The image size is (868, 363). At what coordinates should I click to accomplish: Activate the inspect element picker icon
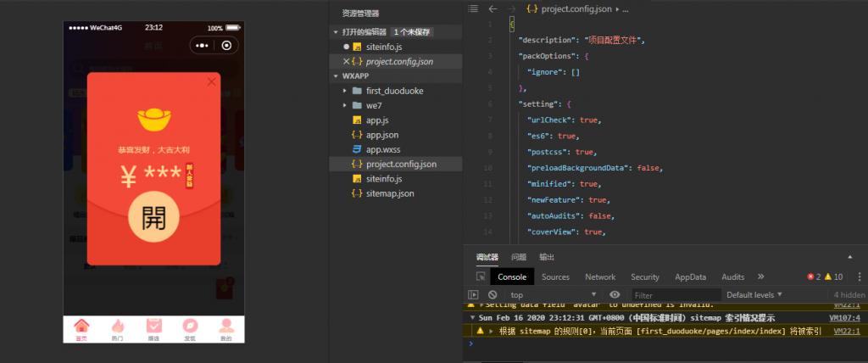480,276
